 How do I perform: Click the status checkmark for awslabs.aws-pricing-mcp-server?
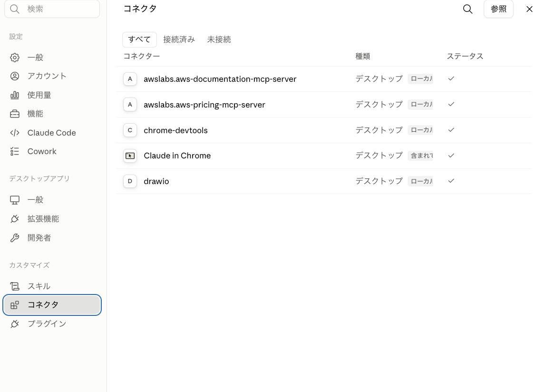pos(451,104)
